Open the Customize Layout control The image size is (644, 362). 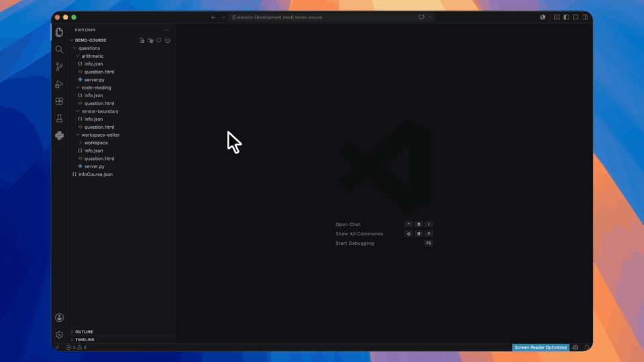[557, 17]
